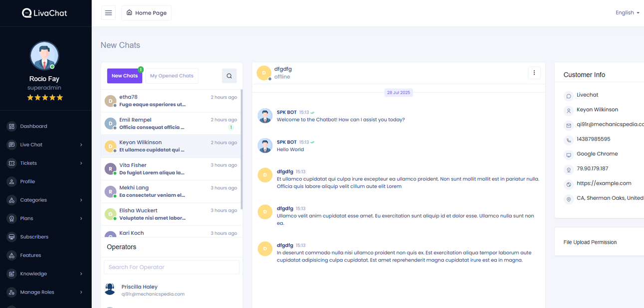
Task: Go to the Home Page button
Action: [x=146, y=13]
